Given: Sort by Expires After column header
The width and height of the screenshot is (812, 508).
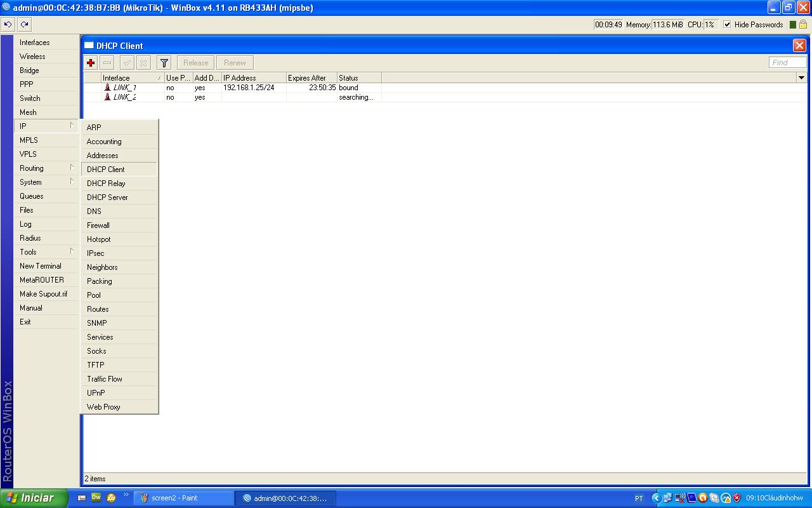Looking at the screenshot, I should click(311, 77).
